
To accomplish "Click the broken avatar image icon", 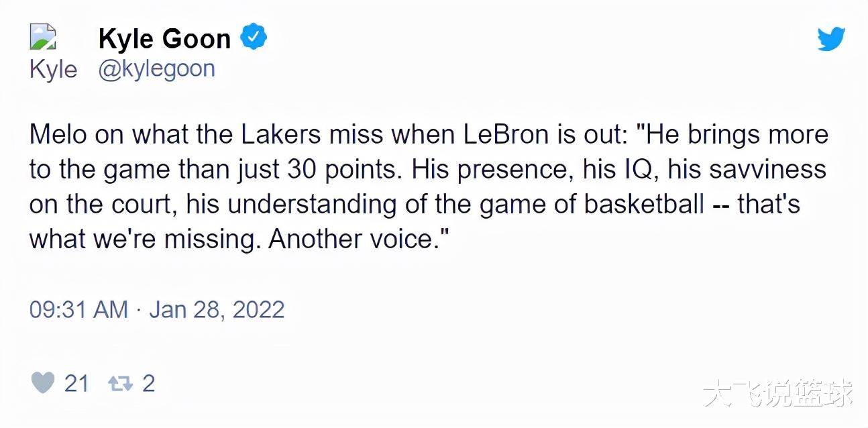I will pyautogui.click(x=42, y=37).
